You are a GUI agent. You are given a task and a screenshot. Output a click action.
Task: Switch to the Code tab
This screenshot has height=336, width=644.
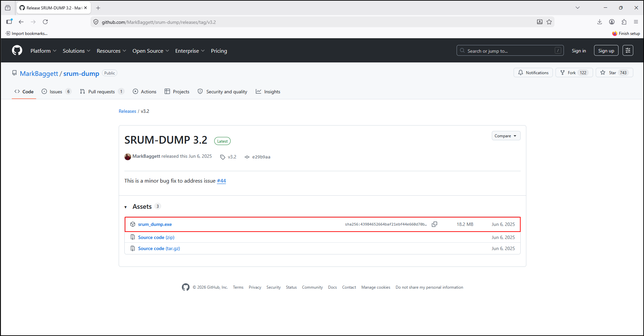tap(24, 92)
